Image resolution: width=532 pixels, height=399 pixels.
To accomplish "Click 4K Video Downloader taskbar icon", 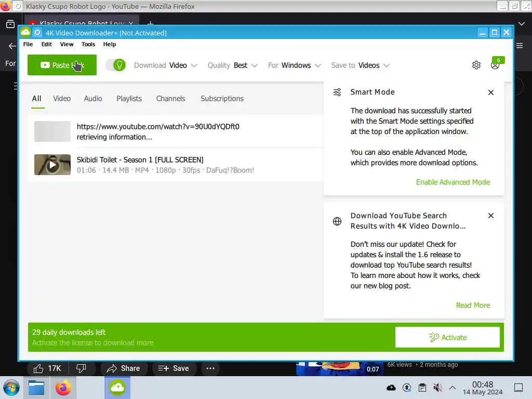I will click(x=117, y=388).
